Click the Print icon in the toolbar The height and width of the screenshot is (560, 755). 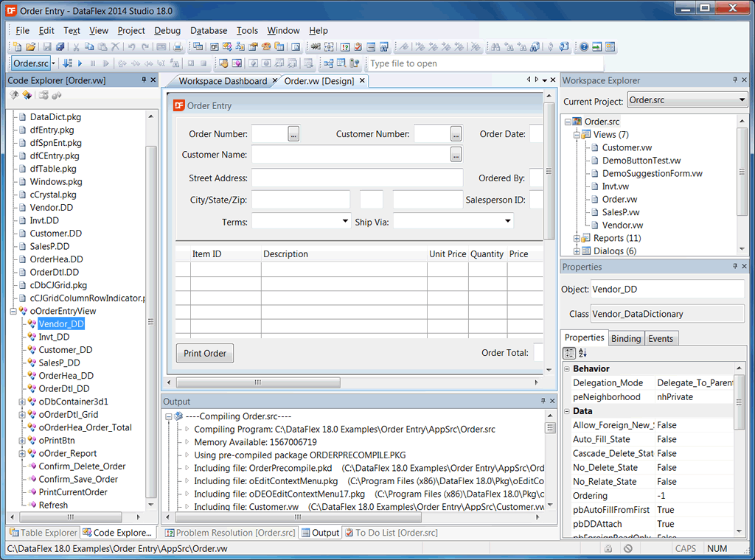[177, 47]
